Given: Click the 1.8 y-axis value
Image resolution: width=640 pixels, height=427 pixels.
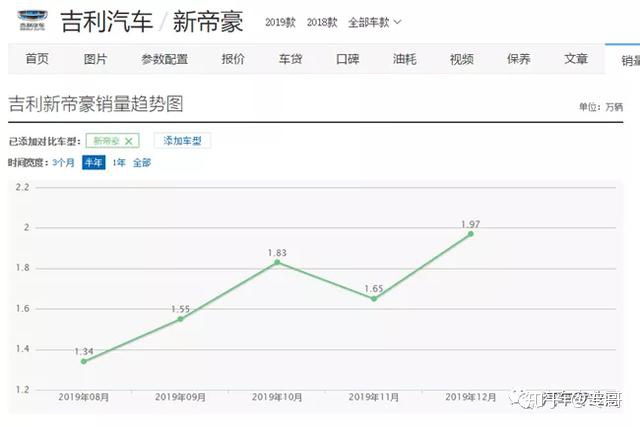Looking at the screenshot, I should [x=22, y=268].
